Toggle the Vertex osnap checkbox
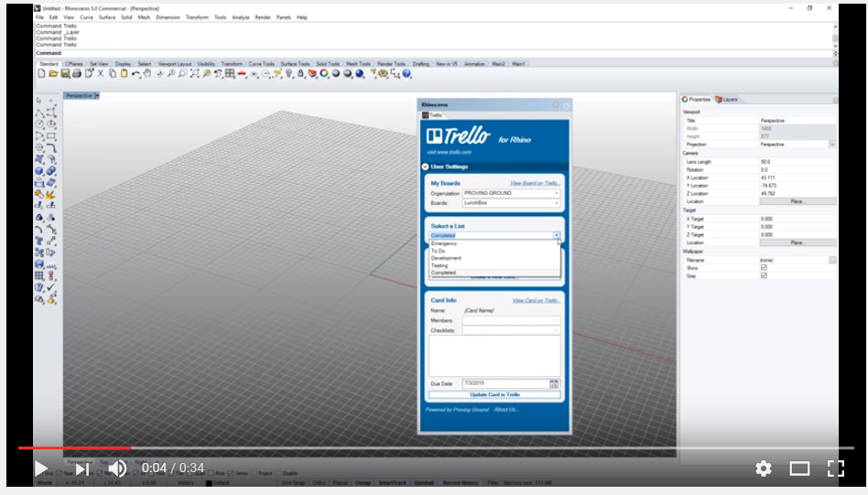 click(231, 473)
